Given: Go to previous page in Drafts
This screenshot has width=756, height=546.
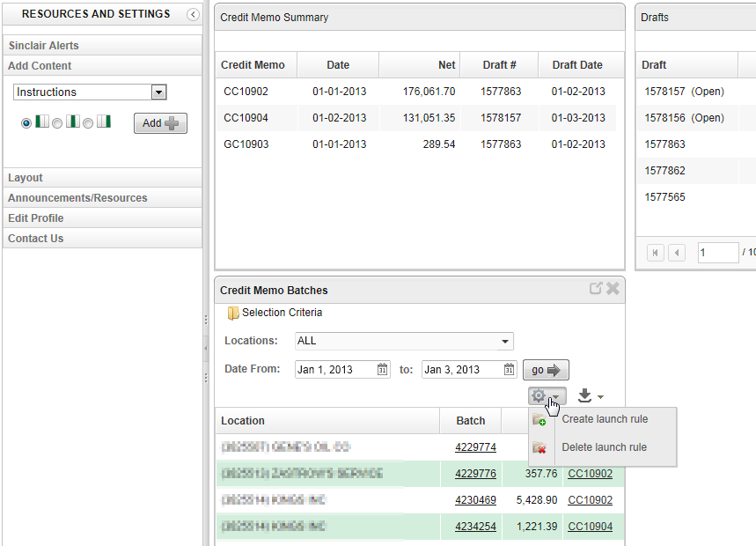Looking at the screenshot, I should coord(677,253).
